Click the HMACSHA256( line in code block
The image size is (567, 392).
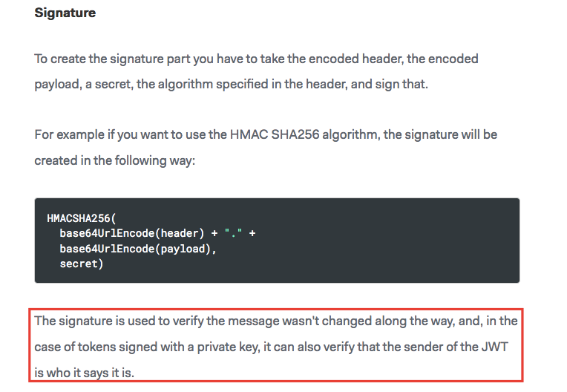[x=82, y=218]
